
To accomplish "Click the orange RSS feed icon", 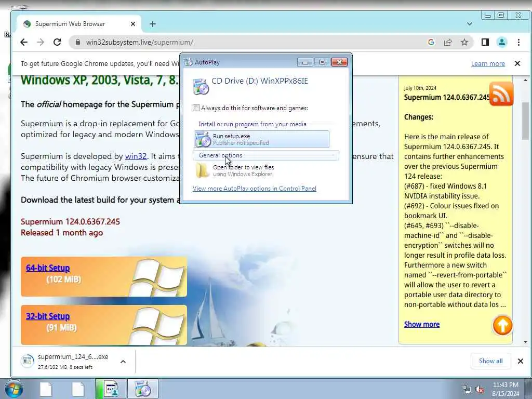I will pyautogui.click(x=501, y=94).
